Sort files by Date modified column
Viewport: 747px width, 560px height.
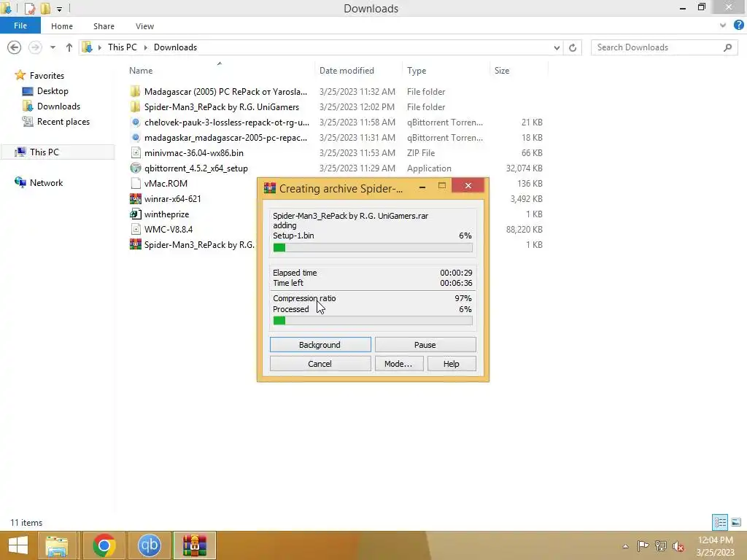[347, 71]
